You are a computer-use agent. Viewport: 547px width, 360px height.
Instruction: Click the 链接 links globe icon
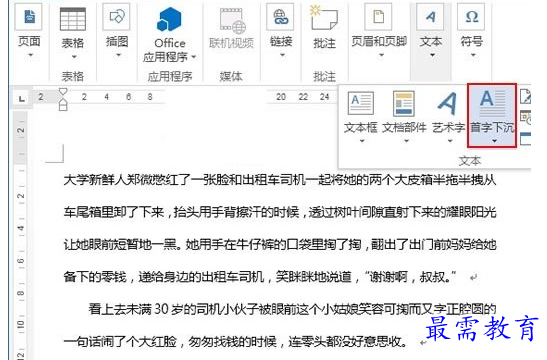280,17
